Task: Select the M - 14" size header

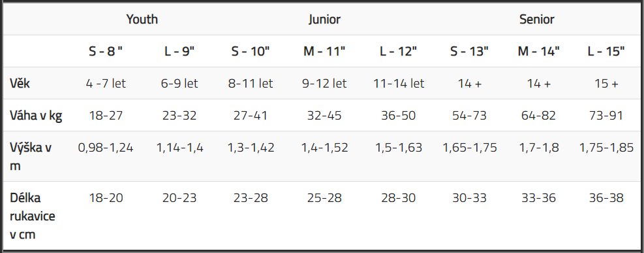Action: point(539,52)
